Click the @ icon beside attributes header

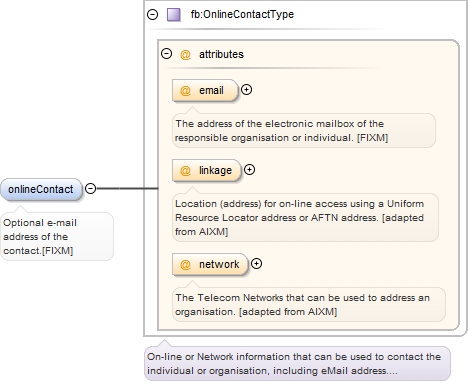(185, 54)
